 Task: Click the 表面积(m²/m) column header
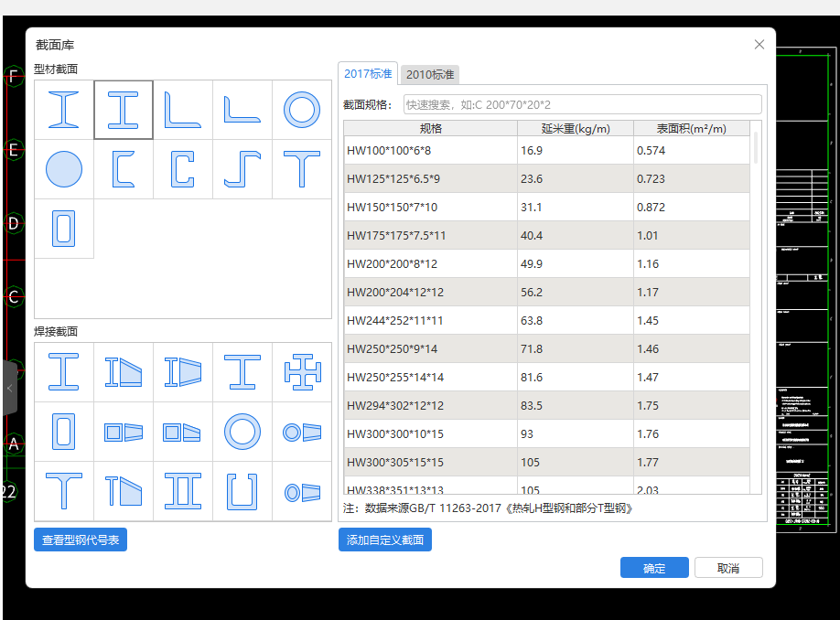[x=692, y=129]
